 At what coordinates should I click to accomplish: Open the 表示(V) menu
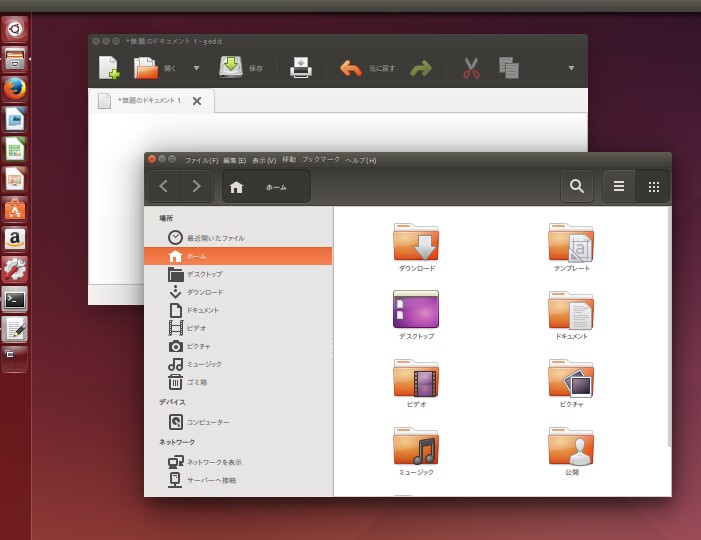(264, 160)
